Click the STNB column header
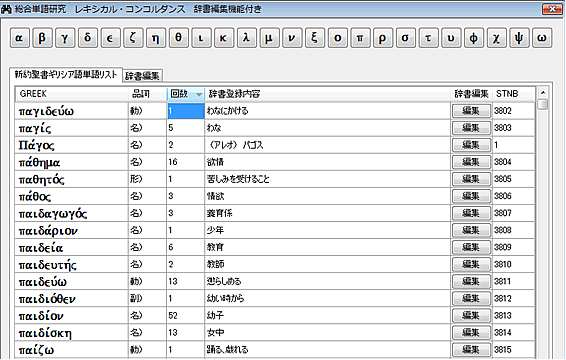566x360 pixels. click(x=513, y=94)
